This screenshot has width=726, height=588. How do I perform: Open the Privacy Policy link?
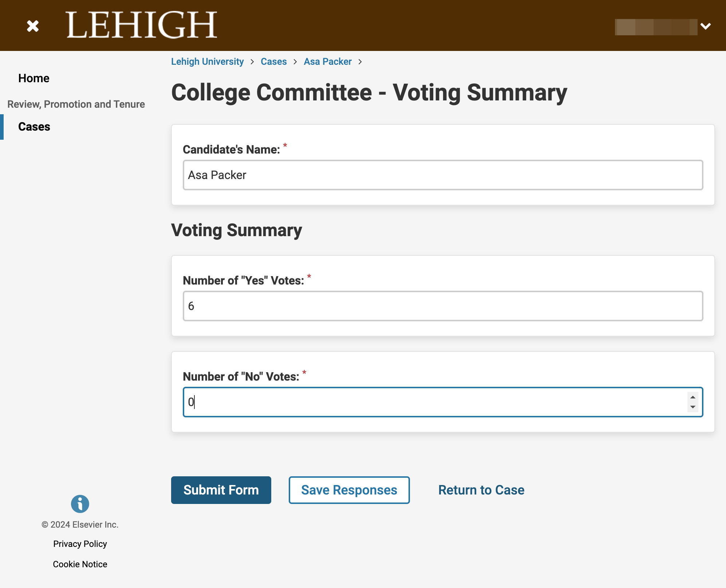coord(80,544)
